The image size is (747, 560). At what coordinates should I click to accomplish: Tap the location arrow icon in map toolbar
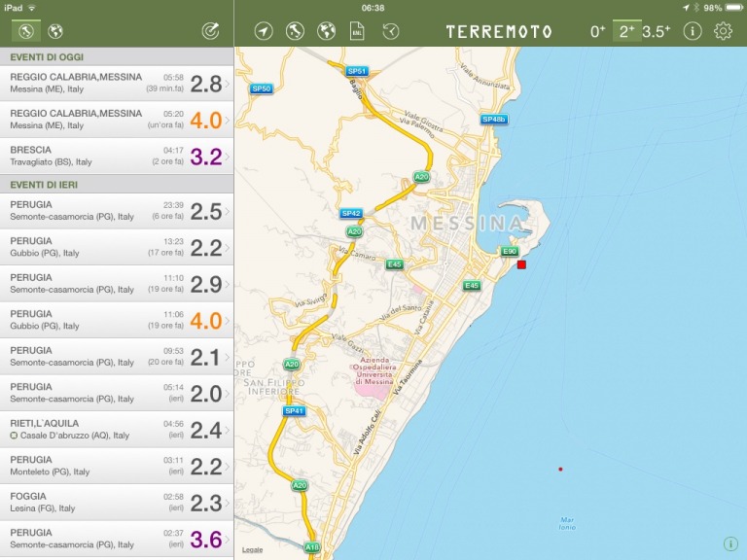tap(264, 31)
